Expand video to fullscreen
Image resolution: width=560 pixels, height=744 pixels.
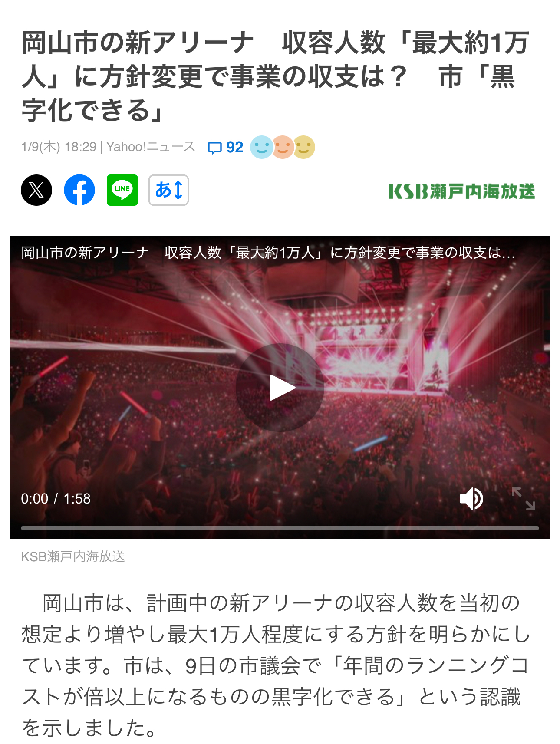click(x=523, y=498)
